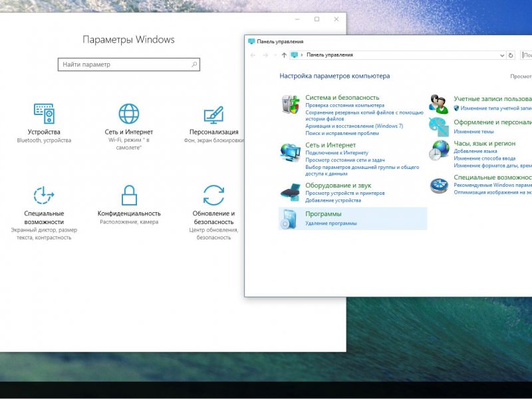Open Изменение типа учетной записи link
Screen dimensions: 532x399
496,108
